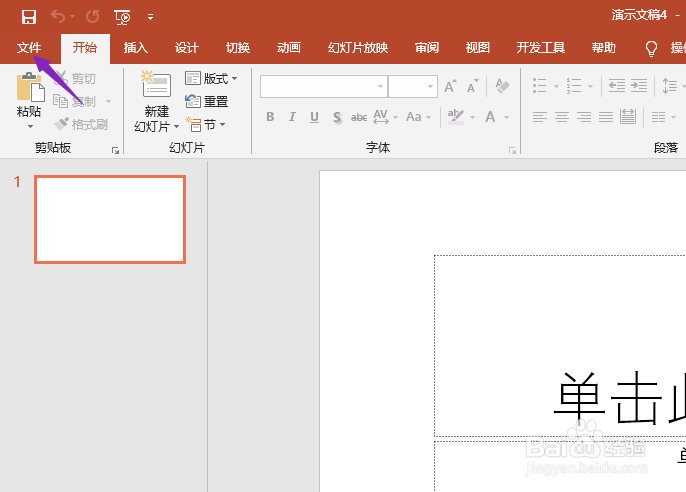The image size is (686, 492).
Task: Expand the font size dropdown arrow
Action: coord(430,86)
